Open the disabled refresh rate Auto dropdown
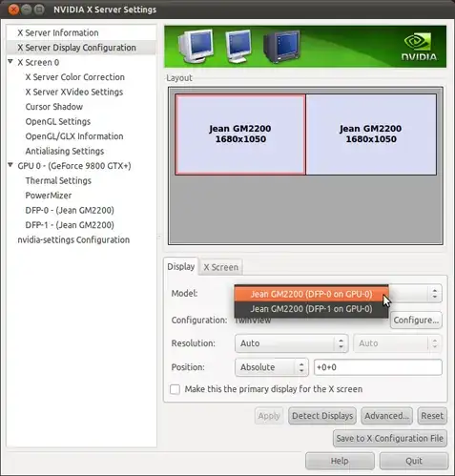 pos(398,343)
